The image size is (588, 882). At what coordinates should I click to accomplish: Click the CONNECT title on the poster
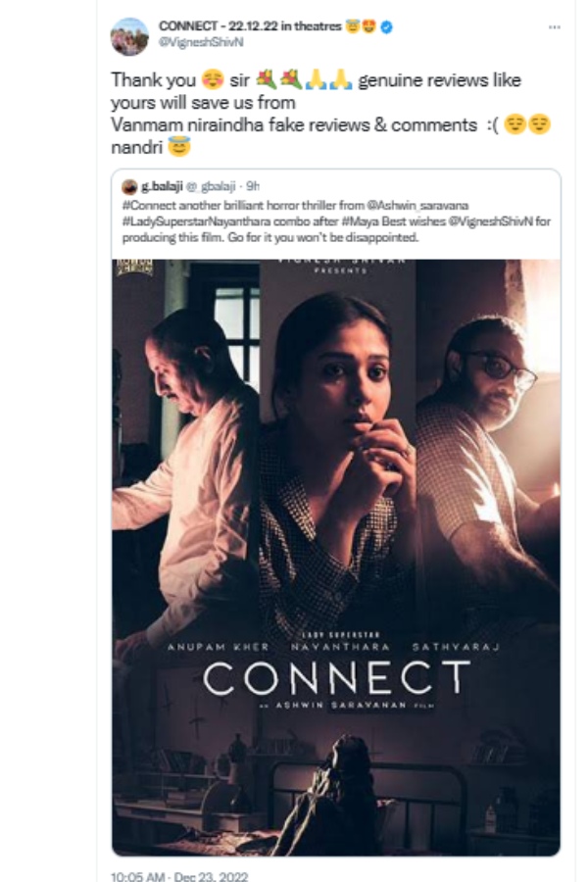click(x=337, y=678)
